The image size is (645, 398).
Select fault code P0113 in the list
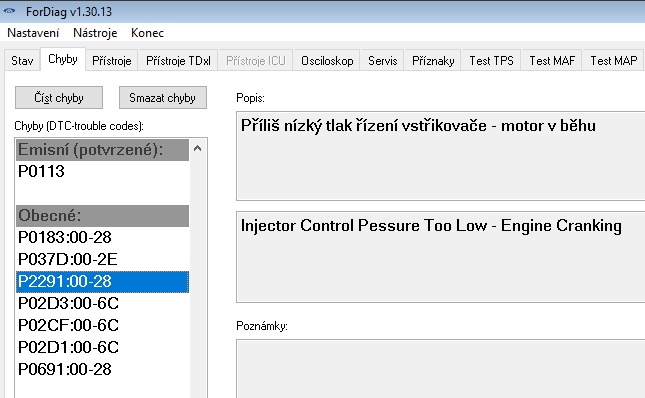(x=102, y=171)
